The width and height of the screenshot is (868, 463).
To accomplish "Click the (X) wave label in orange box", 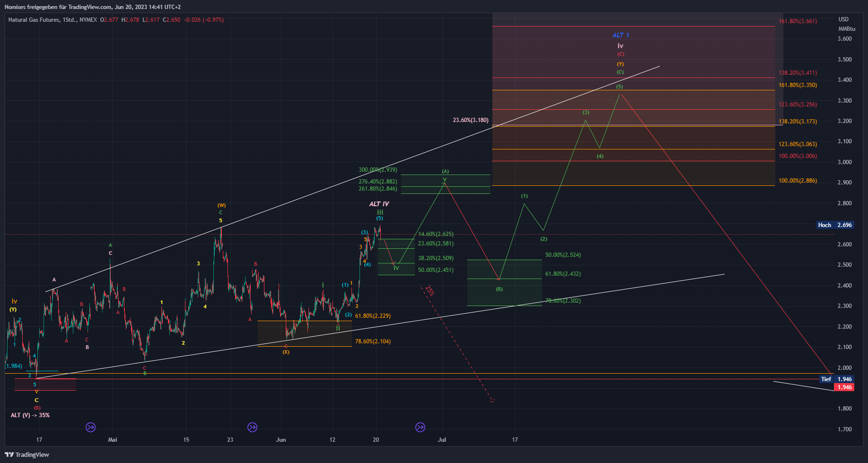I will (286, 352).
